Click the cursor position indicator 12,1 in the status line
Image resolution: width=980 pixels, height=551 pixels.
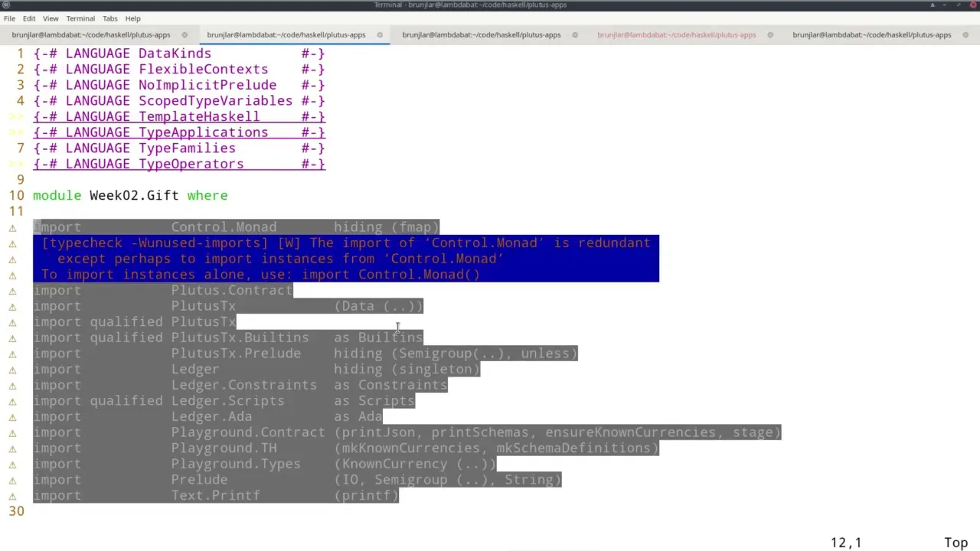[845, 542]
